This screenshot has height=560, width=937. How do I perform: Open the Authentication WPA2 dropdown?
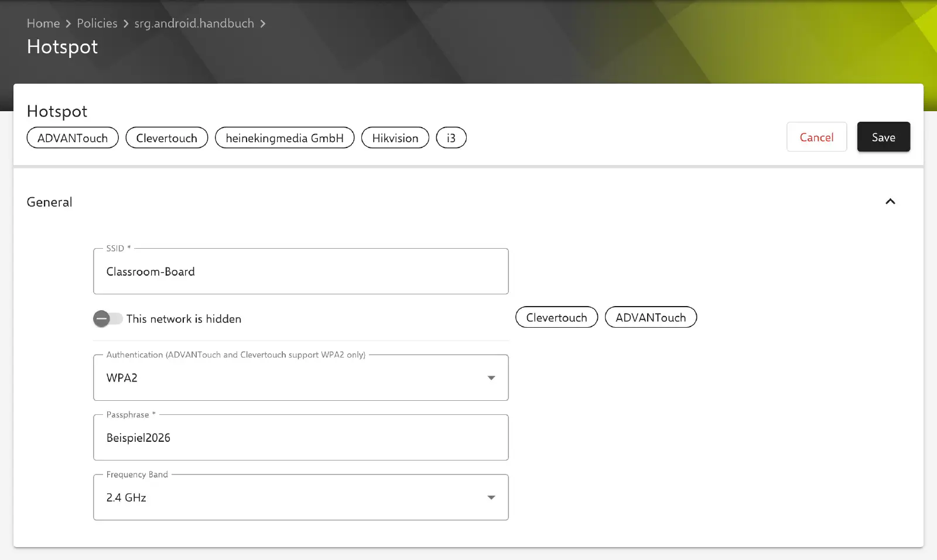click(x=301, y=378)
